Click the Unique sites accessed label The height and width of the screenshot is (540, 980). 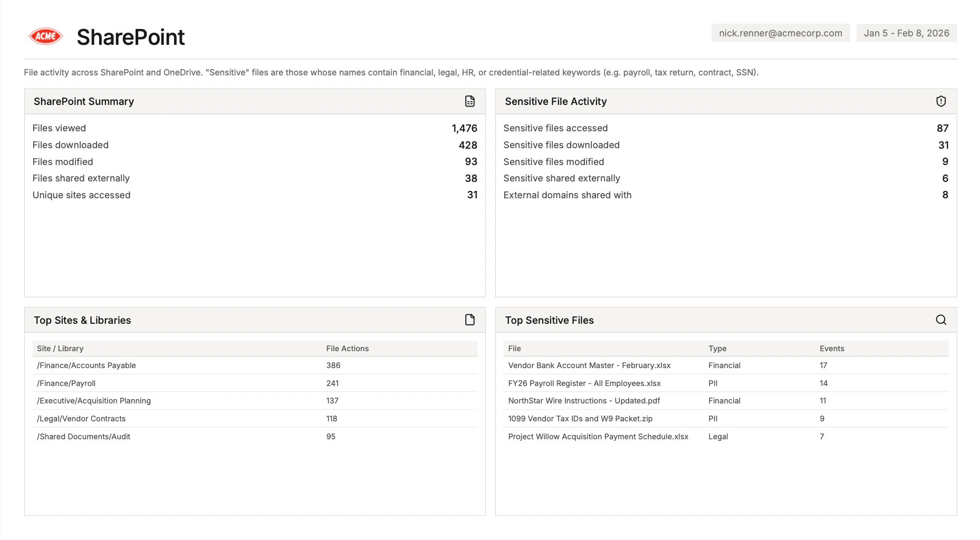pyautogui.click(x=81, y=195)
